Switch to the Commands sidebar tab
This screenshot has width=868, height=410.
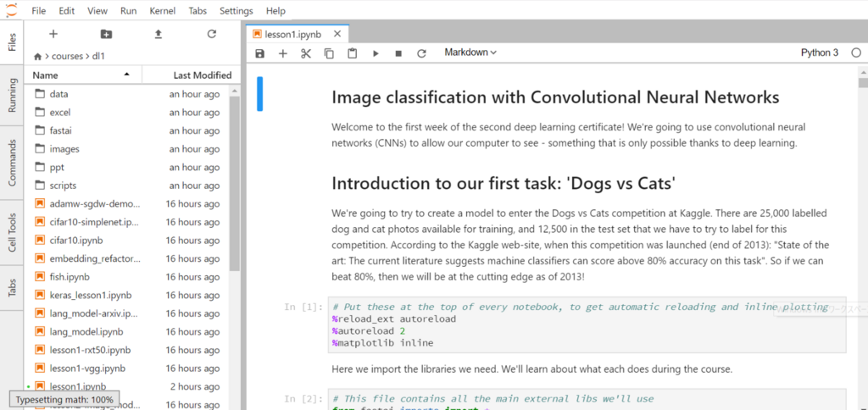(x=12, y=163)
